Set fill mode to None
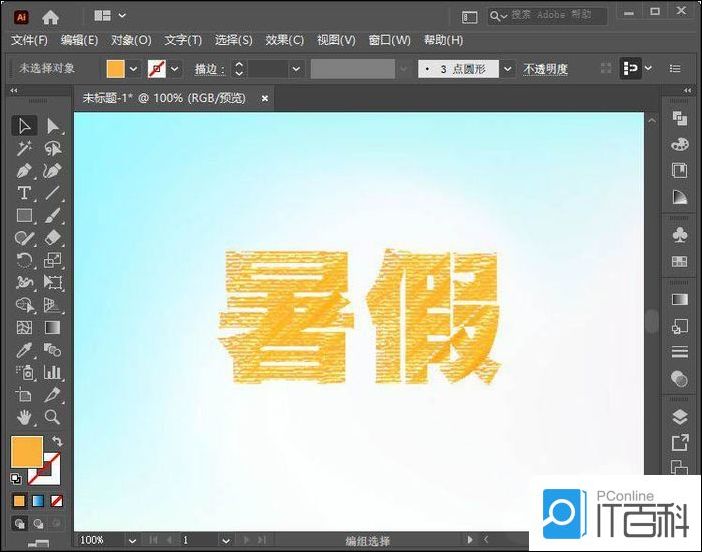This screenshot has width=702, height=552. tap(56, 501)
